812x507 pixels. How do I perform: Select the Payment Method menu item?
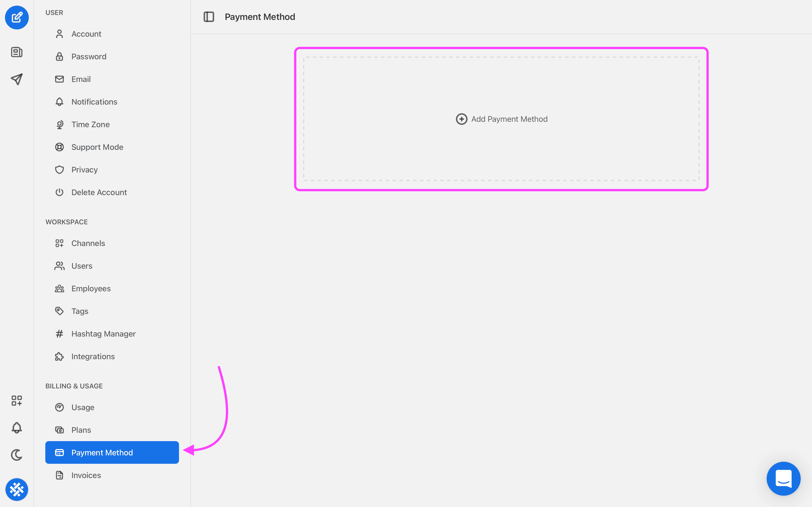point(112,452)
